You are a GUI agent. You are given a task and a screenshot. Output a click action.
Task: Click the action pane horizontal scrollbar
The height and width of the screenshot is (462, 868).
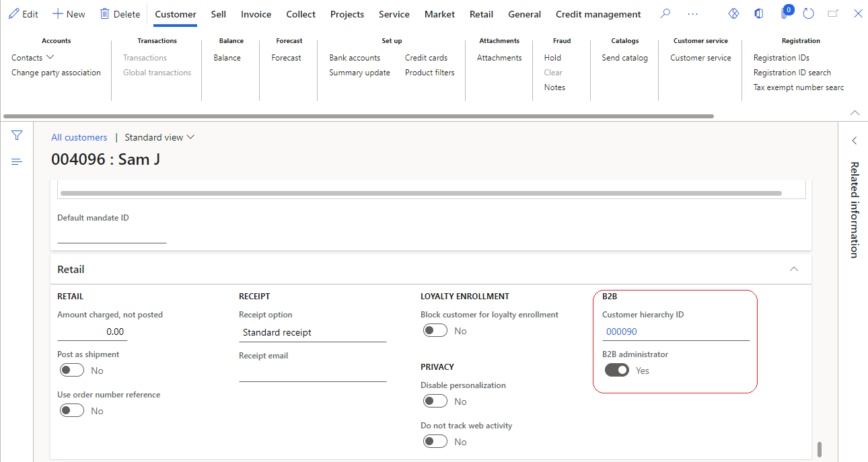359,116
